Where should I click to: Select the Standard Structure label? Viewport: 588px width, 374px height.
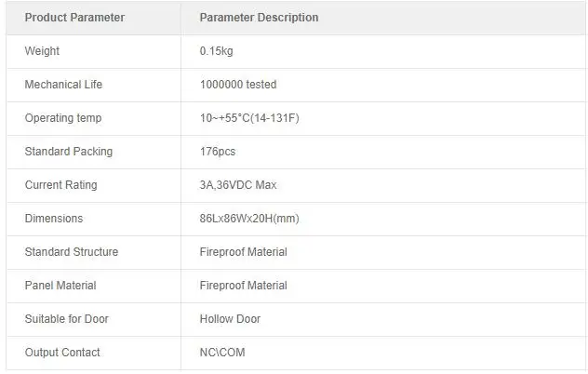72,252
